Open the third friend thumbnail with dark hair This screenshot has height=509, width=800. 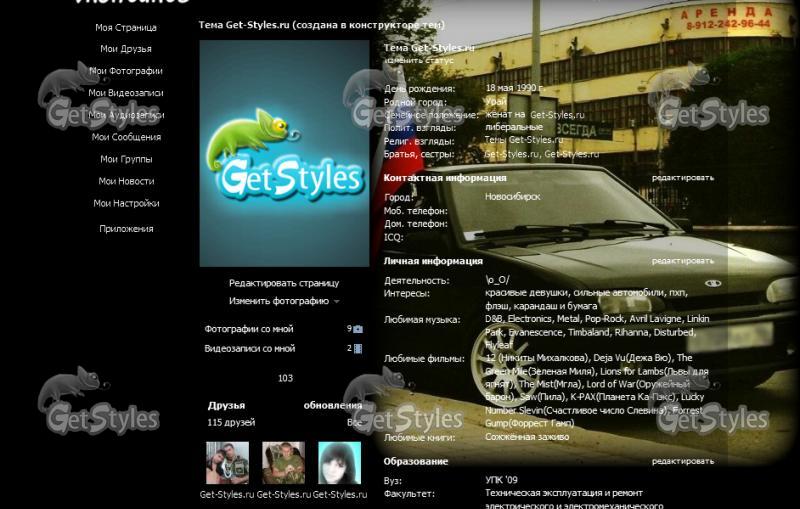[x=339, y=463]
